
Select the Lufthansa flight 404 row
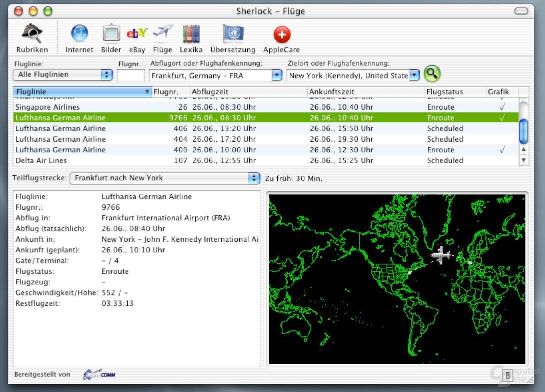coord(266,139)
